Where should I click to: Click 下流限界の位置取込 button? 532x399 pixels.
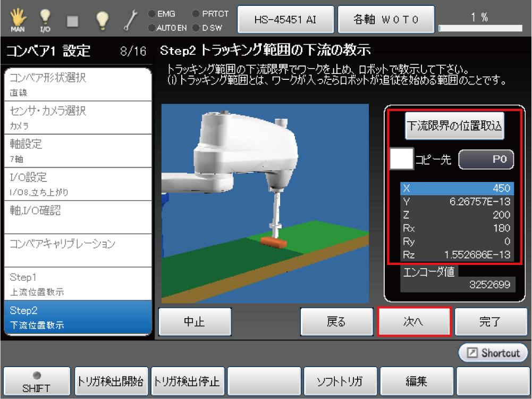point(454,126)
